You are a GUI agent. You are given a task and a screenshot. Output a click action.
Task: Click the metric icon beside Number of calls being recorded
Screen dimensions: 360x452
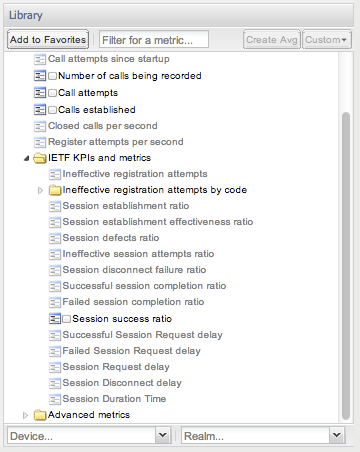pos(40,76)
